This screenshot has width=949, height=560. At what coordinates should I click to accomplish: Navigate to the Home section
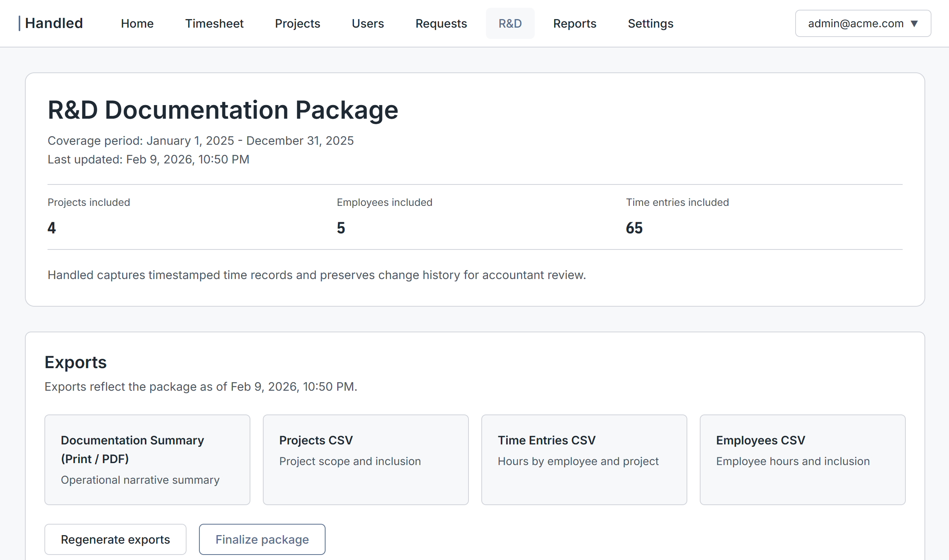coord(137,23)
